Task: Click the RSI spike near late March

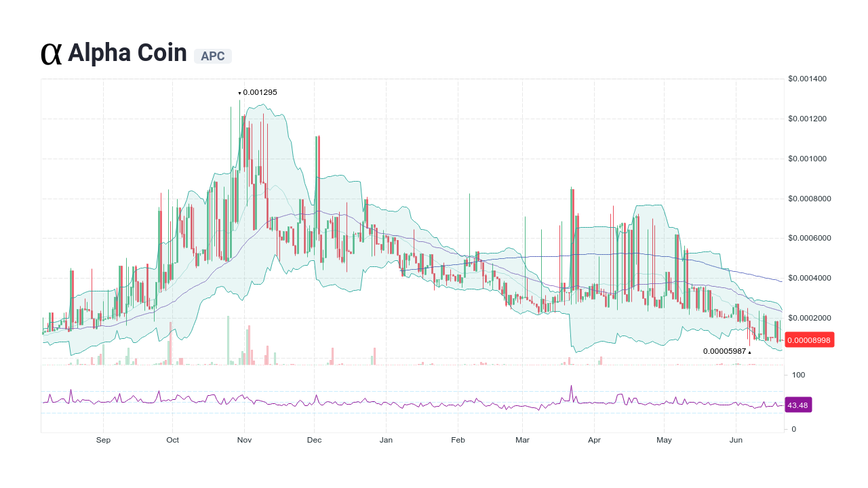Action: point(572,385)
